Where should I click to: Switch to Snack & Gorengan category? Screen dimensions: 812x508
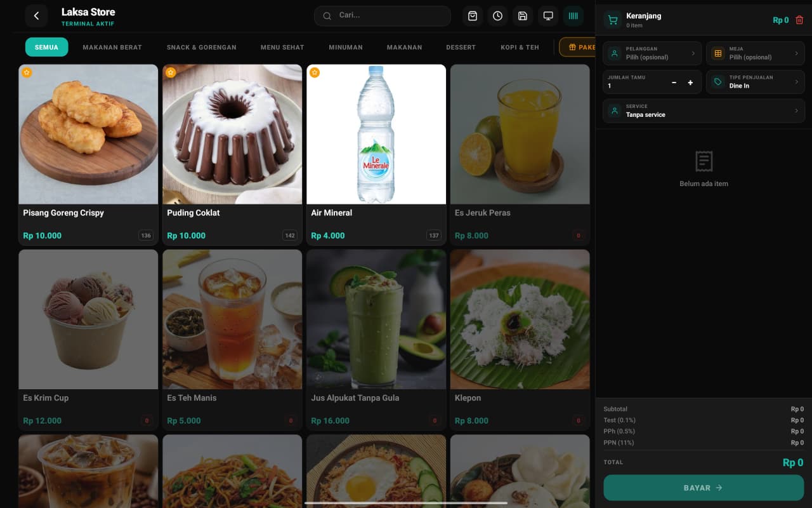[202, 47]
